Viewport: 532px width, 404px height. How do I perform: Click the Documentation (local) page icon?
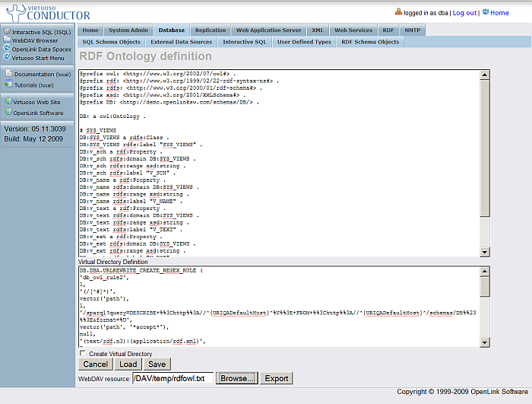tap(9, 73)
